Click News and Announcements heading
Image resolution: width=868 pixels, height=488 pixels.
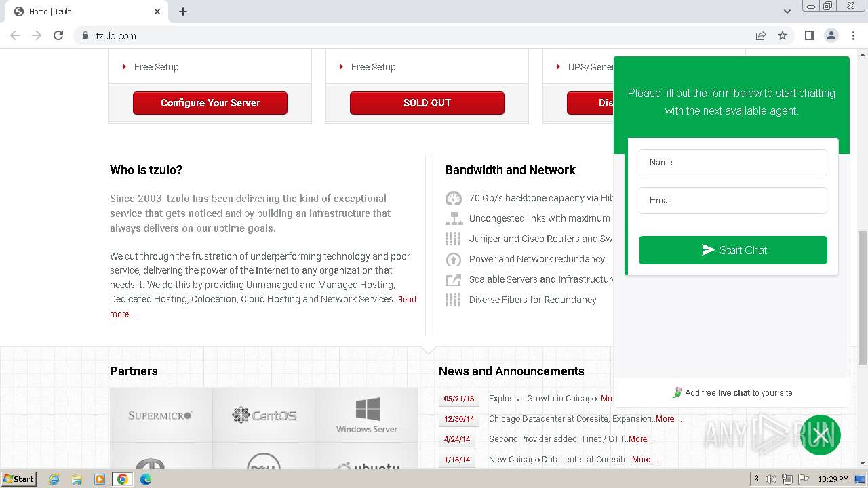click(511, 371)
